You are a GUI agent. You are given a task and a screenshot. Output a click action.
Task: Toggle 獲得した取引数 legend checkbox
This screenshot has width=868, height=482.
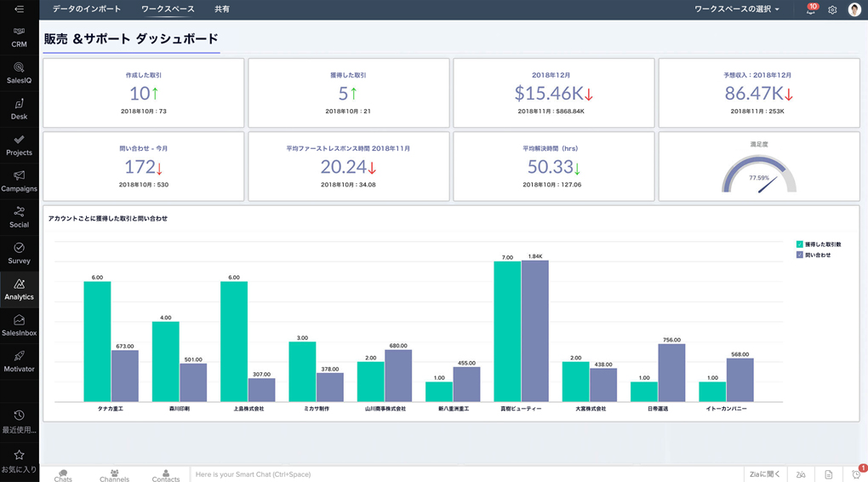(x=800, y=244)
